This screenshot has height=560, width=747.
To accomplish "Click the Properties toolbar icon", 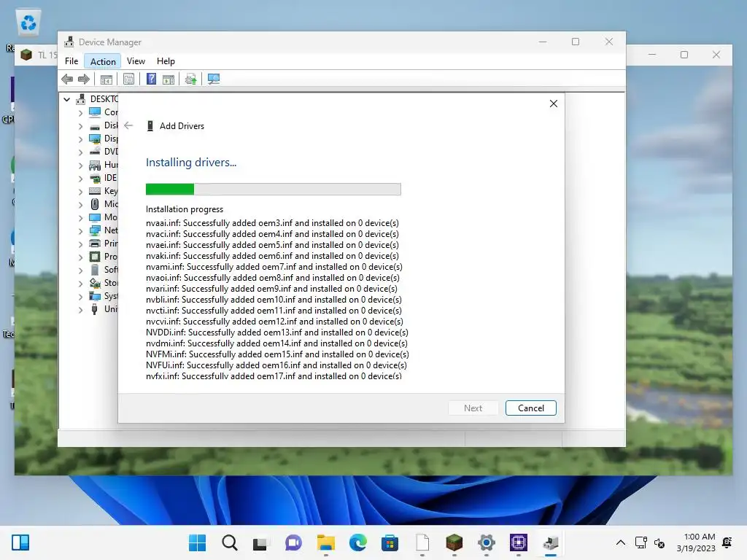I will tap(128, 79).
